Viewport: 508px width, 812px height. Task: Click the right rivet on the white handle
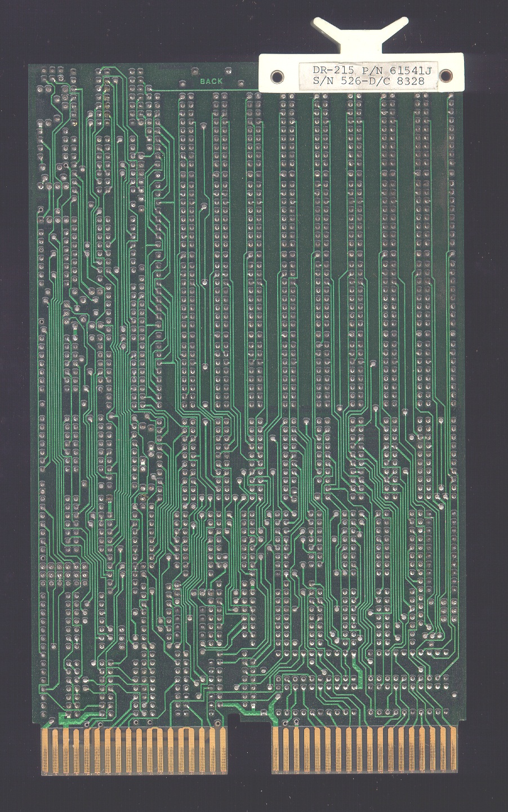445,75
